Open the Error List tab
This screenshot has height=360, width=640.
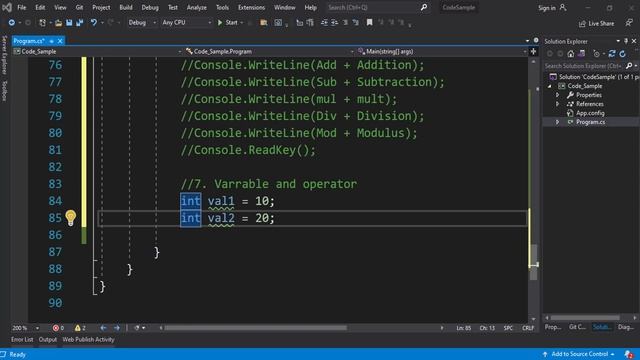click(22, 339)
